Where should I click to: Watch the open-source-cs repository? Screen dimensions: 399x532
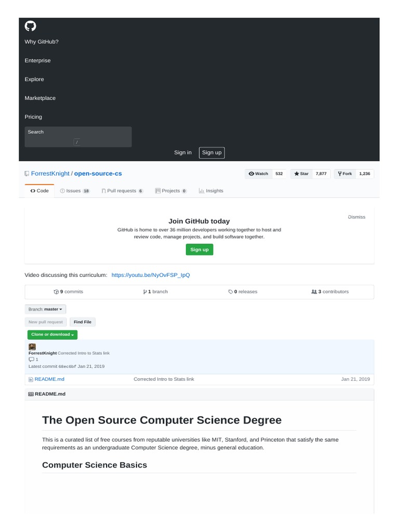(259, 174)
